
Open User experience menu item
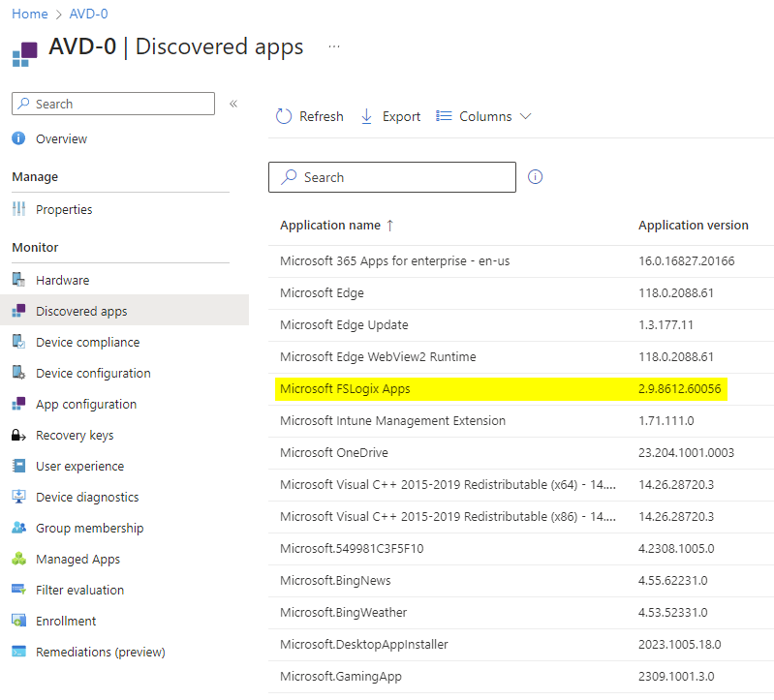[79, 466]
